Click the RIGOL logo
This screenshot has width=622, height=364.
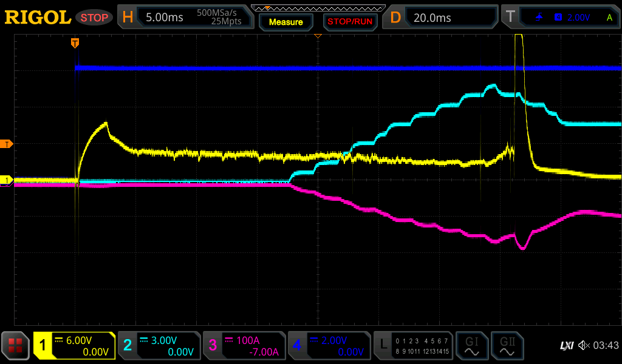pos(38,18)
